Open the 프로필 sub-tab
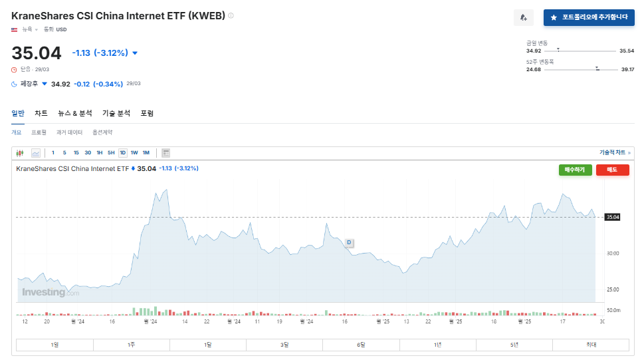This screenshot has height=360, width=644. click(39, 132)
